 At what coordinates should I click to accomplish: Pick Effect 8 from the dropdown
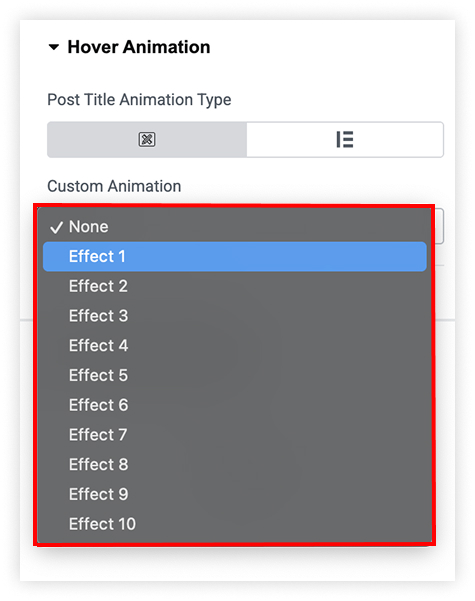(235, 465)
